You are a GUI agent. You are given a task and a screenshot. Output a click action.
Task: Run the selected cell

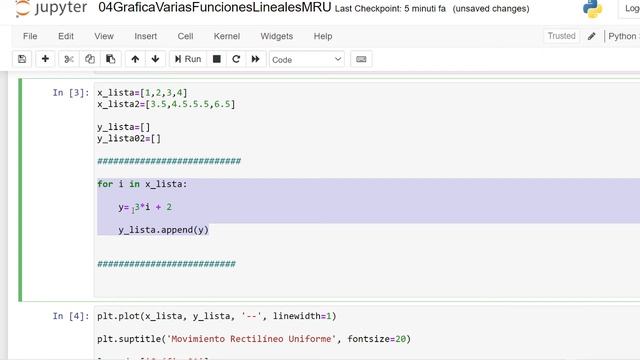pyautogui.click(x=188, y=59)
